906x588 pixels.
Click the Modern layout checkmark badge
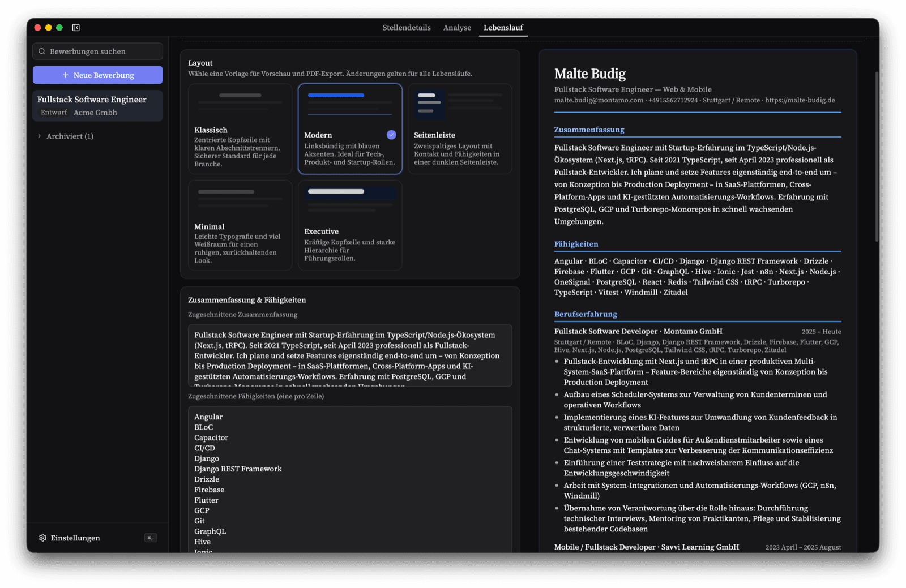pos(391,135)
